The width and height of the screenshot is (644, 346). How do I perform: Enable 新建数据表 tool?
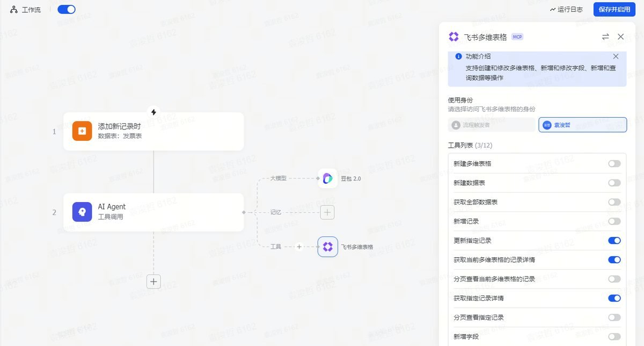coord(614,183)
